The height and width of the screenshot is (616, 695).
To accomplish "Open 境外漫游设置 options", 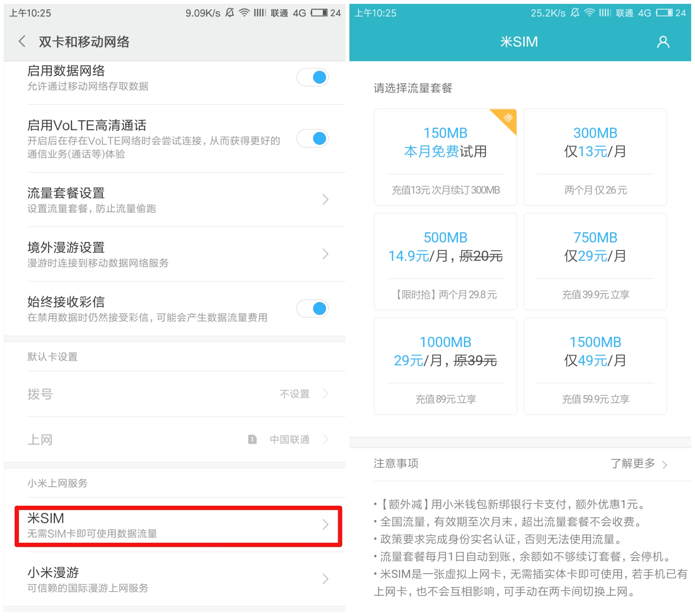I will point(173,254).
